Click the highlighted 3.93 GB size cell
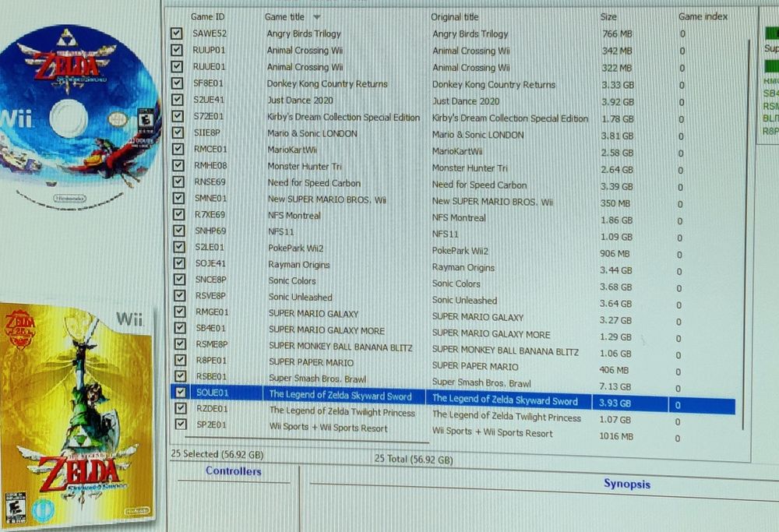Image resolution: width=779 pixels, height=532 pixels. (x=615, y=403)
